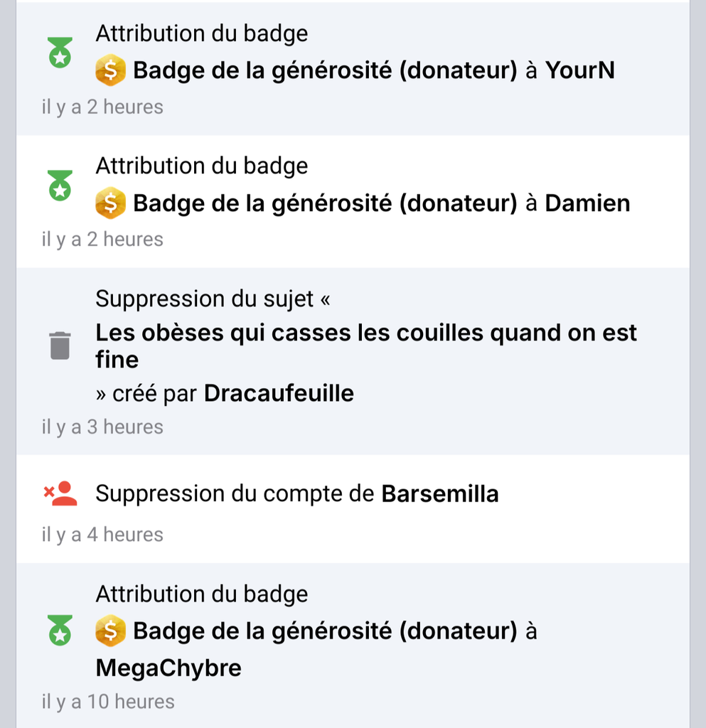Click the gold dollar badge icon for YourN
The image size is (706, 728).
(110, 70)
